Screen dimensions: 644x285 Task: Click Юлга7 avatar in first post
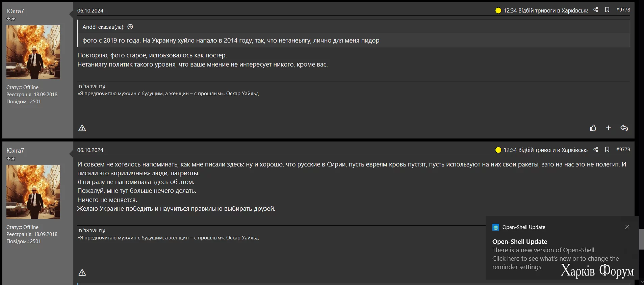point(33,52)
